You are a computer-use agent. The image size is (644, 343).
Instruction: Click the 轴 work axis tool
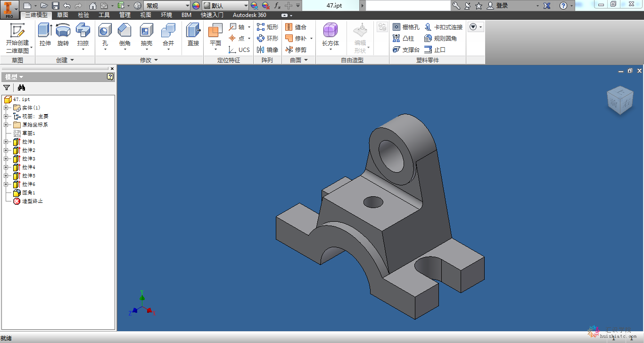coord(239,27)
